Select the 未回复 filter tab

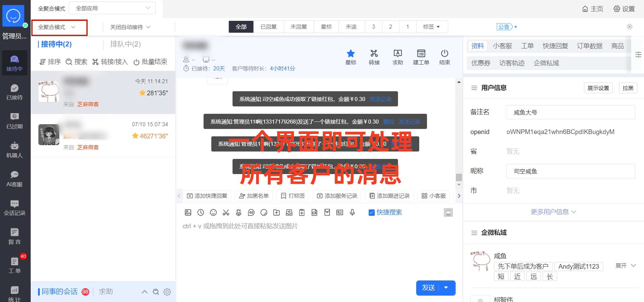[299, 27]
